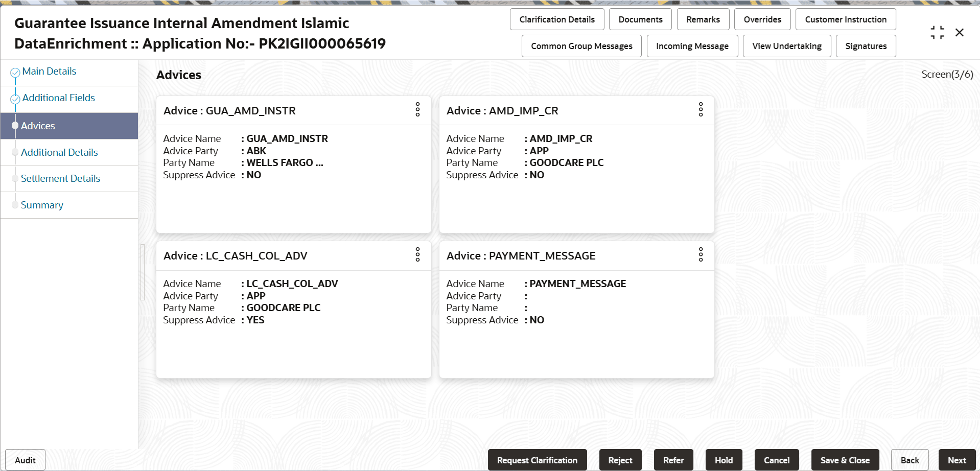Select the GUA_AMD_INSTR advice card title

(229, 111)
